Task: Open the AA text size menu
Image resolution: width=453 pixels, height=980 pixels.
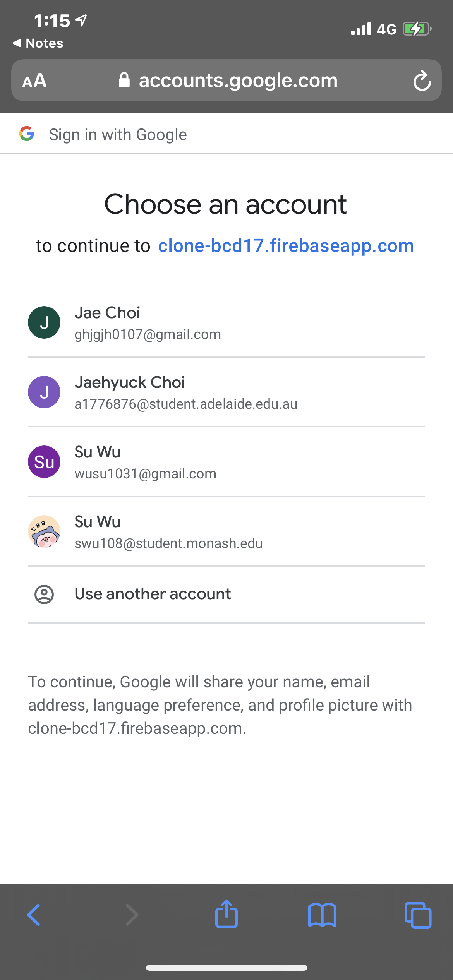Action: pos(34,80)
